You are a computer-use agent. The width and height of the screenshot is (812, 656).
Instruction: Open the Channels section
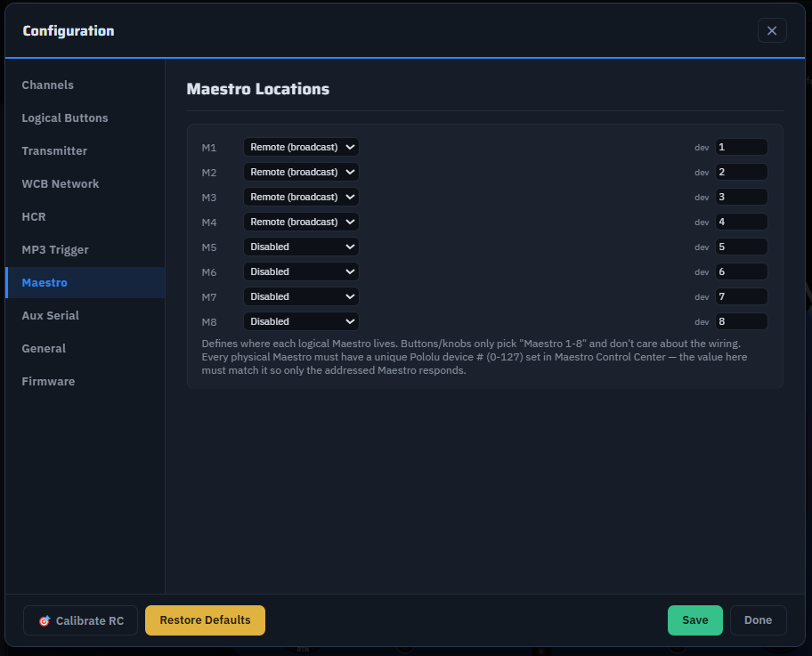[48, 85]
